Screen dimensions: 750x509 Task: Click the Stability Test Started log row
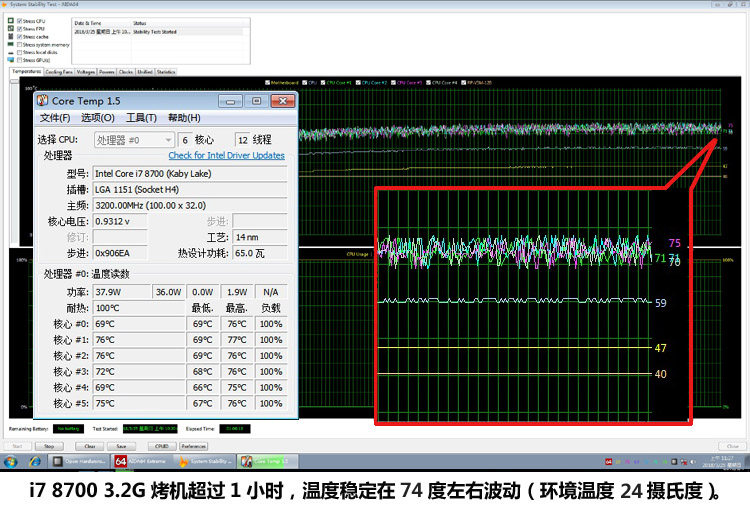point(160,32)
